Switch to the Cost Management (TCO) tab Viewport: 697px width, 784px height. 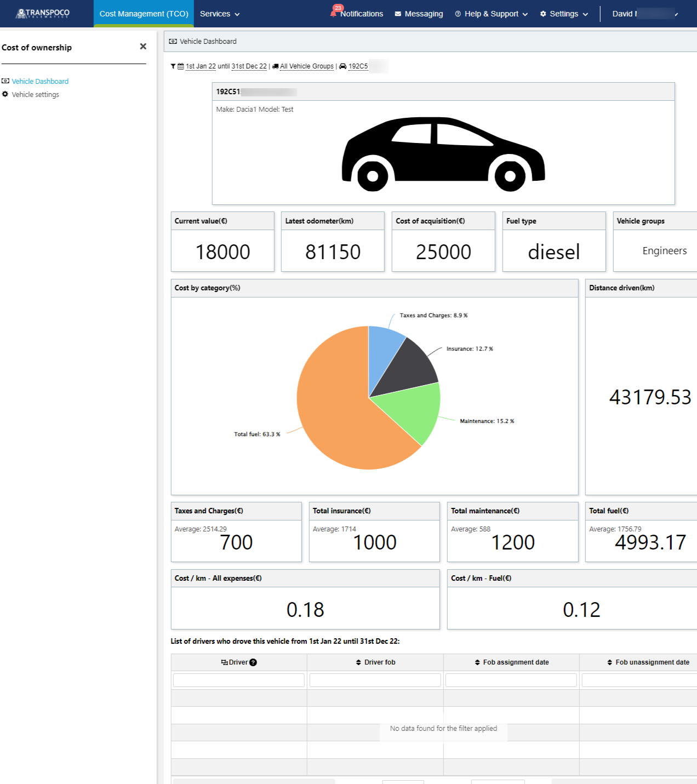[x=144, y=13]
